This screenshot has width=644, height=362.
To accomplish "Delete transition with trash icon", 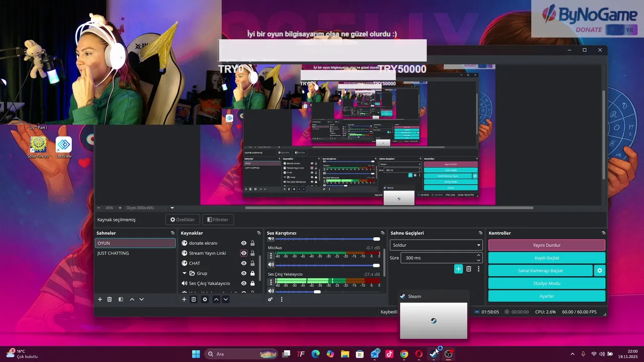I will [x=468, y=269].
